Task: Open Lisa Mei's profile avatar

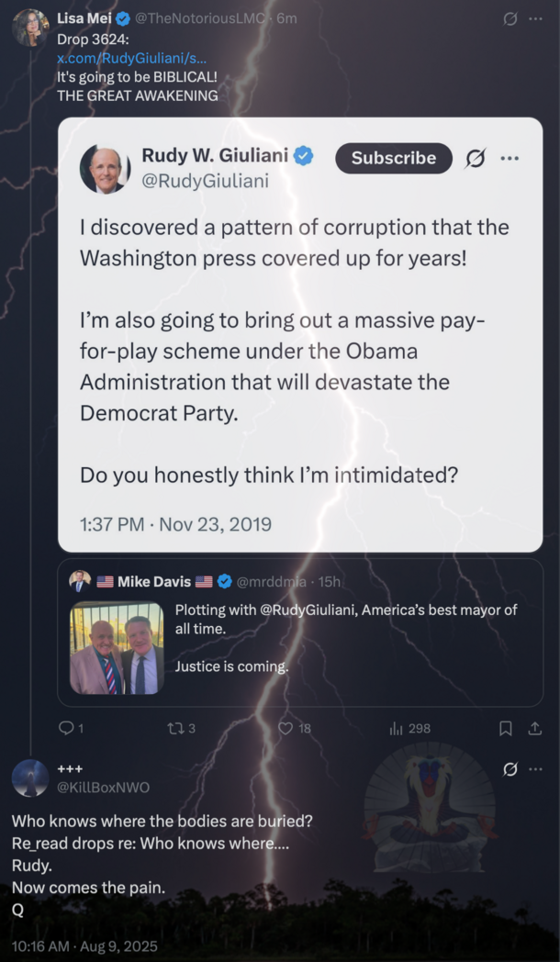Action: pyautogui.click(x=30, y=28)
